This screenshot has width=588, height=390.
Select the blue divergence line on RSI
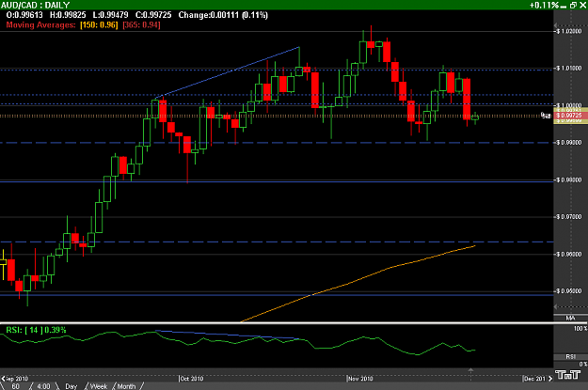[x=227, y=335]
